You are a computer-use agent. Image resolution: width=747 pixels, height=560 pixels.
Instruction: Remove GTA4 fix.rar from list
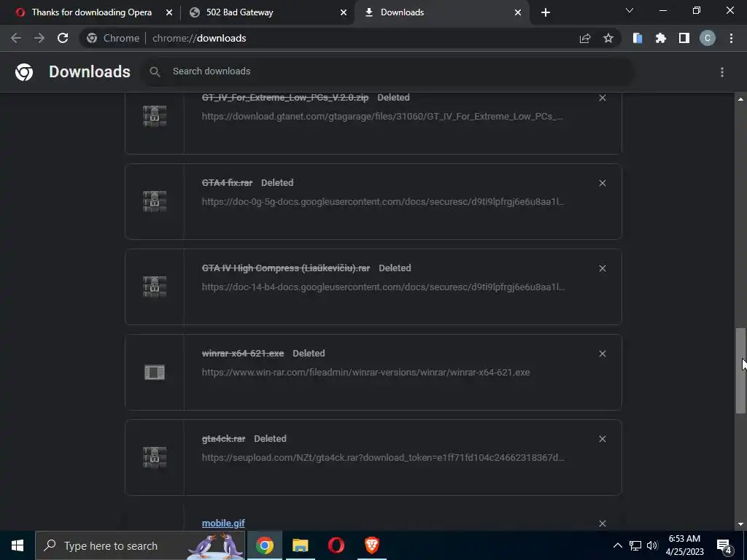603,183
